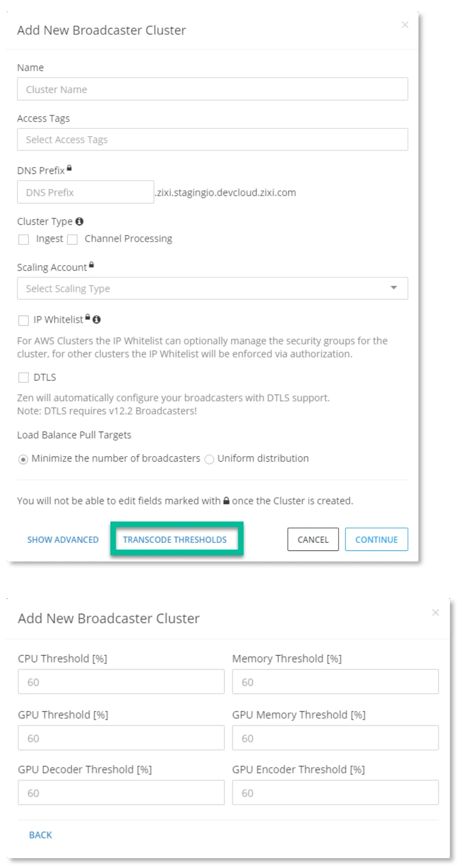Click the lock icon beside IP Whitelist
Screen dimensions: 457x868
coord(88,317)
